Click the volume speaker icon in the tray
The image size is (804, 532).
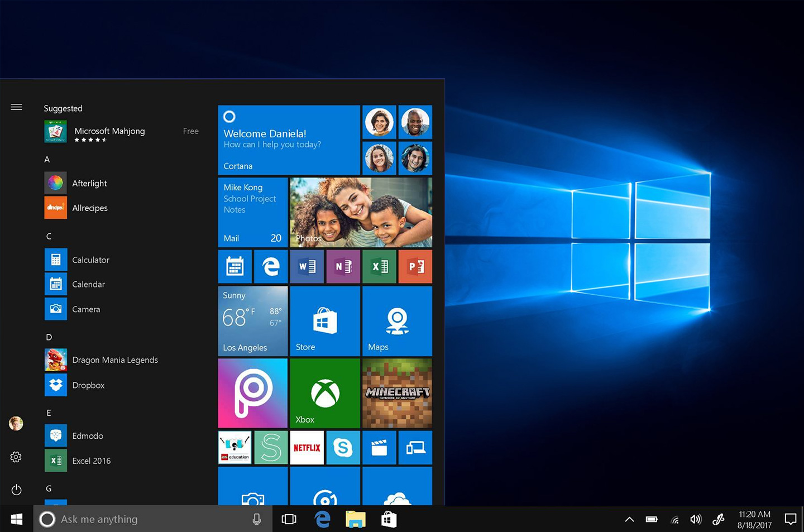click(696, 519)
